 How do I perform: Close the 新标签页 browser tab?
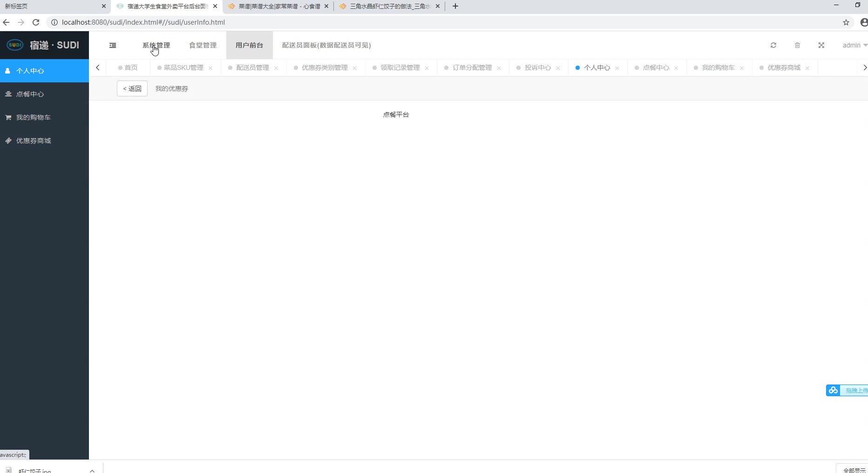(104, 6)
